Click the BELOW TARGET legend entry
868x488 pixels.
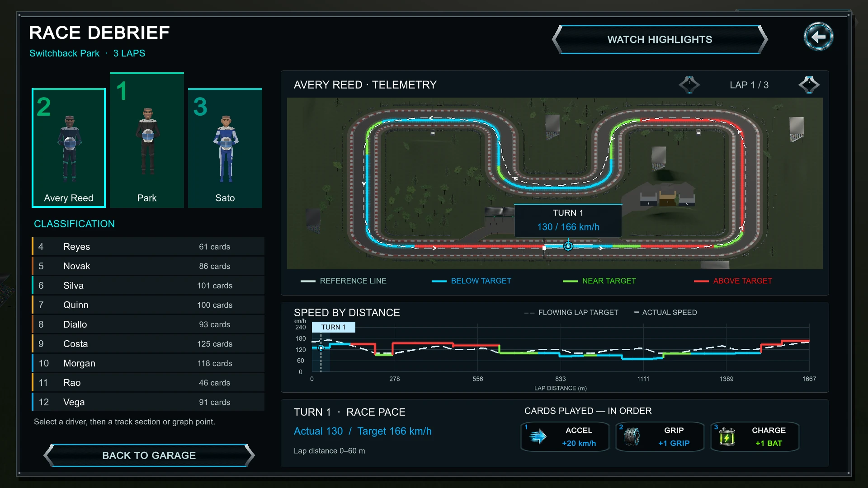tap(472, 281)
